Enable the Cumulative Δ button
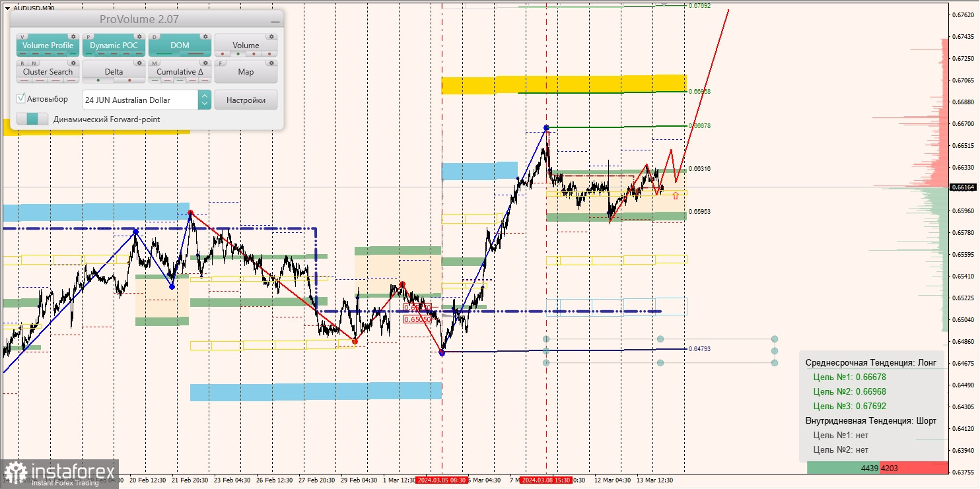The height and width of the screenshot is (489, 980). (180, 71)
